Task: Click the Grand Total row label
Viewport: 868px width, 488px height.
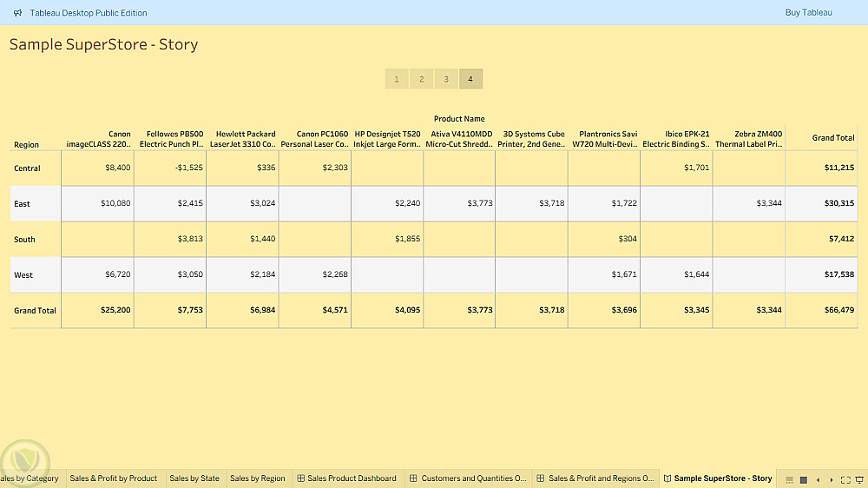Action: pyautogui.click(x=35, y=310)
